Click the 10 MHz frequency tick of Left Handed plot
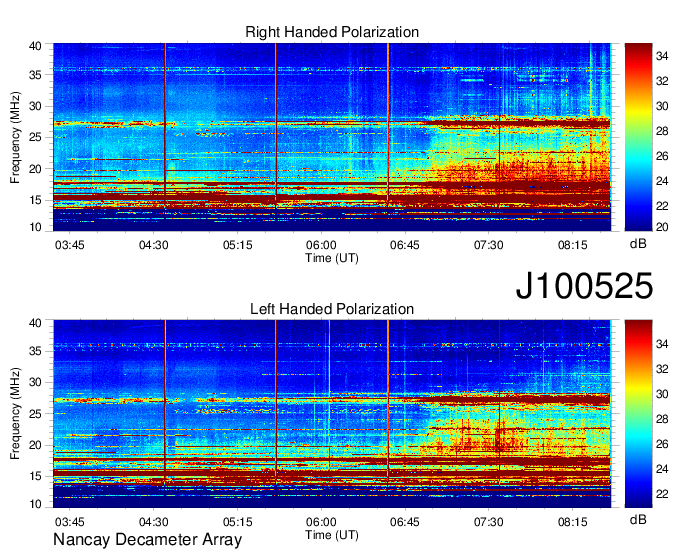Screen dimensions: 680x552 point(36,504)
